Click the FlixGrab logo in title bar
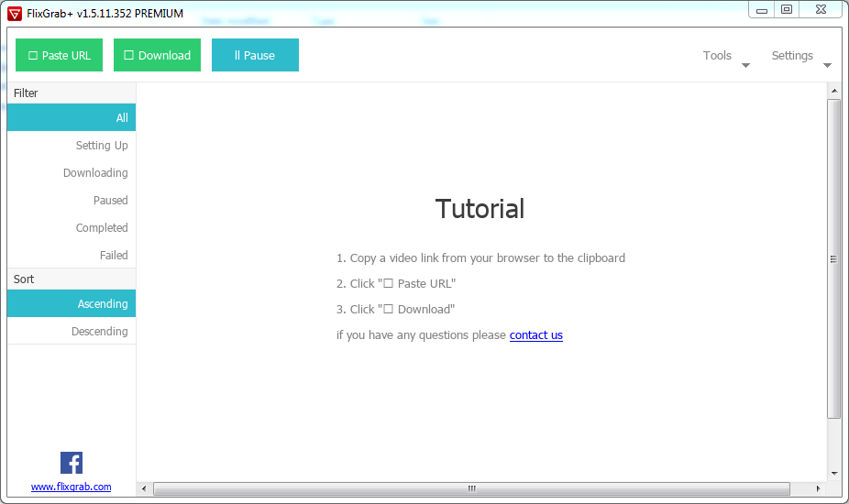The height and width of the screenshot is (504, 849). pyautogui.click(x=15, y=14)
